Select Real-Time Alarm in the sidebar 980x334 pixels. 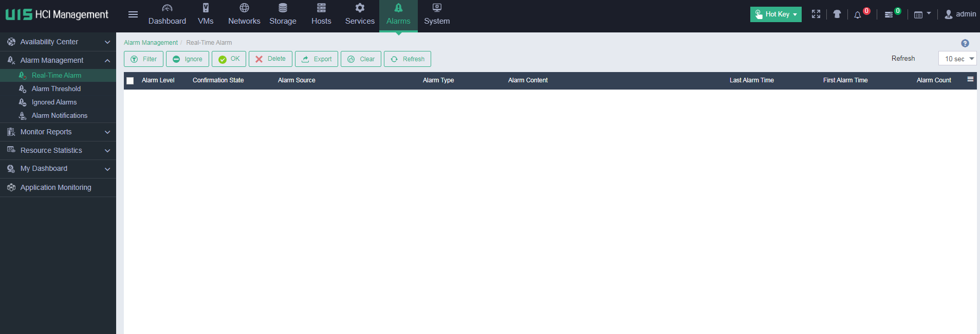[x=58, y=75]
